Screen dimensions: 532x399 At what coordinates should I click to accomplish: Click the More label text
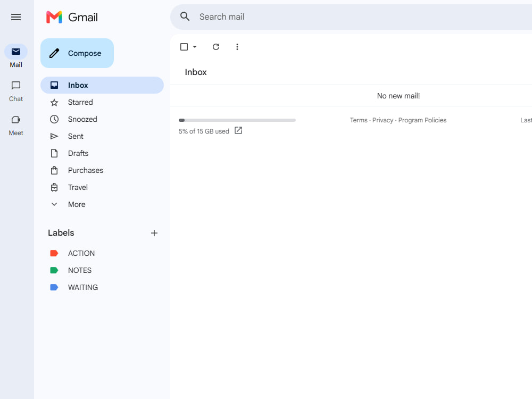(x=77, y=204)
